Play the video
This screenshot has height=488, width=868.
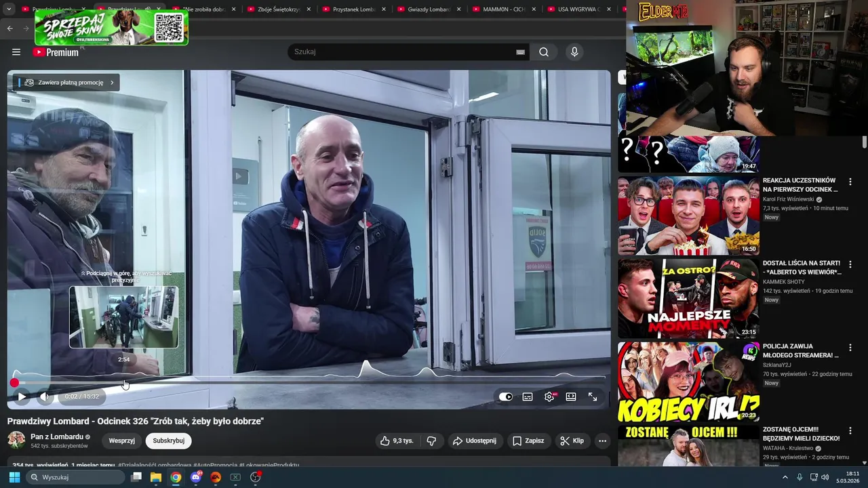[22, 396]
